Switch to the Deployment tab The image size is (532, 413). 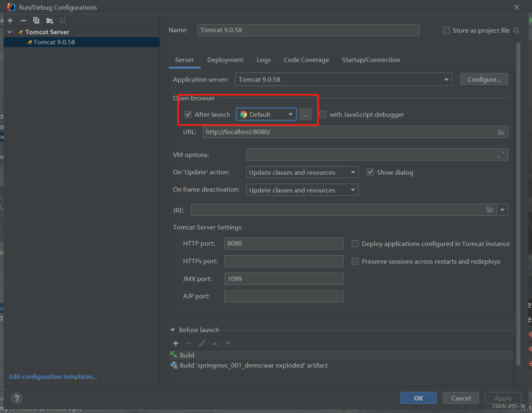click(225, 60)
